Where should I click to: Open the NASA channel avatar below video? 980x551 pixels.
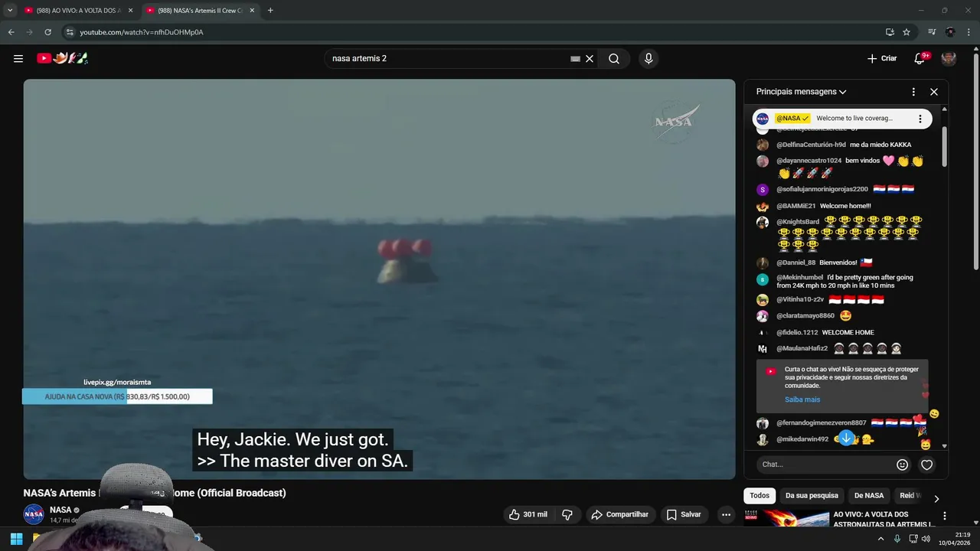(34, 514)
